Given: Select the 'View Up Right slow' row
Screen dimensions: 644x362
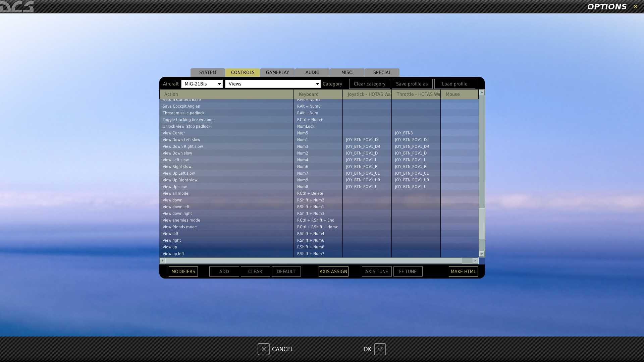Looking at the screenshot, I should pyautogui.click(x=319, y=180).
